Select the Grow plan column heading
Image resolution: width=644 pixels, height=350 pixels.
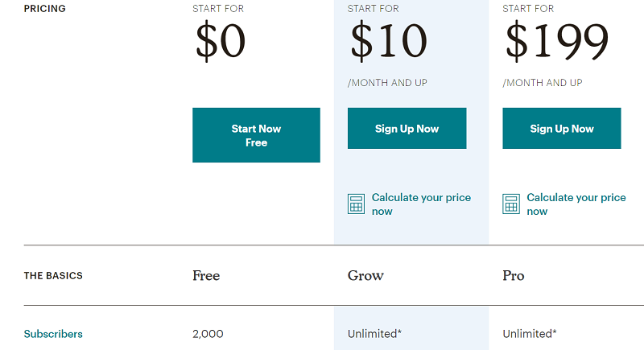tap(365, 276)
